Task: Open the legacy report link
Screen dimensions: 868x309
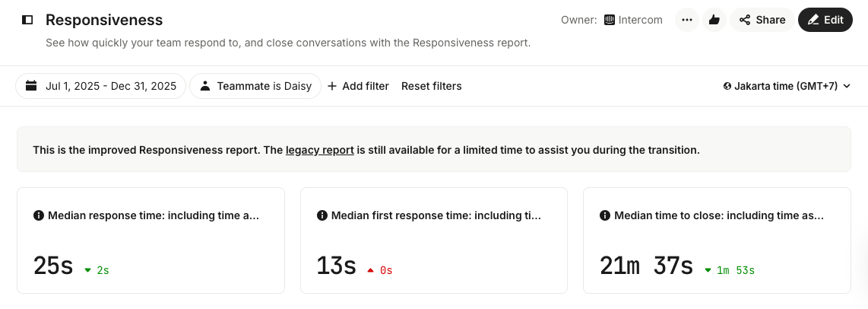Action: 320,150
